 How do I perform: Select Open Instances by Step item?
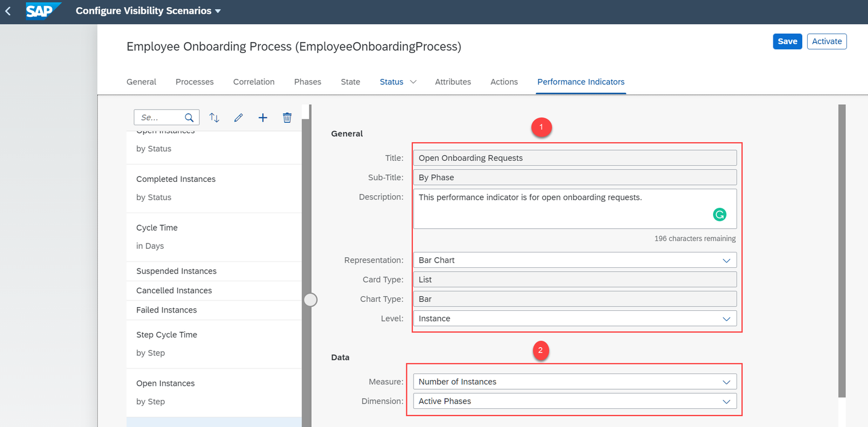pyautogui.click(x=214, y=393)
